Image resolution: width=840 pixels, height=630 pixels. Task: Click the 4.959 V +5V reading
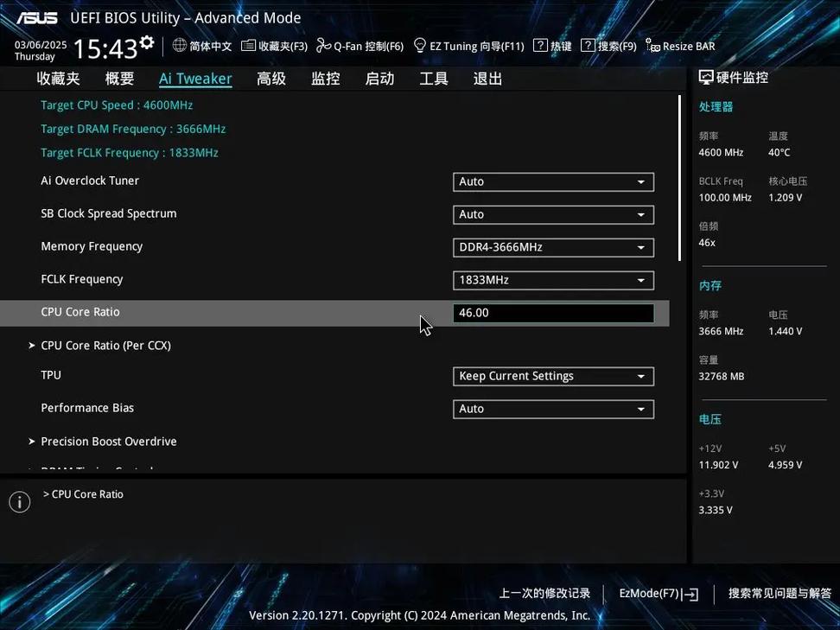coord(786,465)
